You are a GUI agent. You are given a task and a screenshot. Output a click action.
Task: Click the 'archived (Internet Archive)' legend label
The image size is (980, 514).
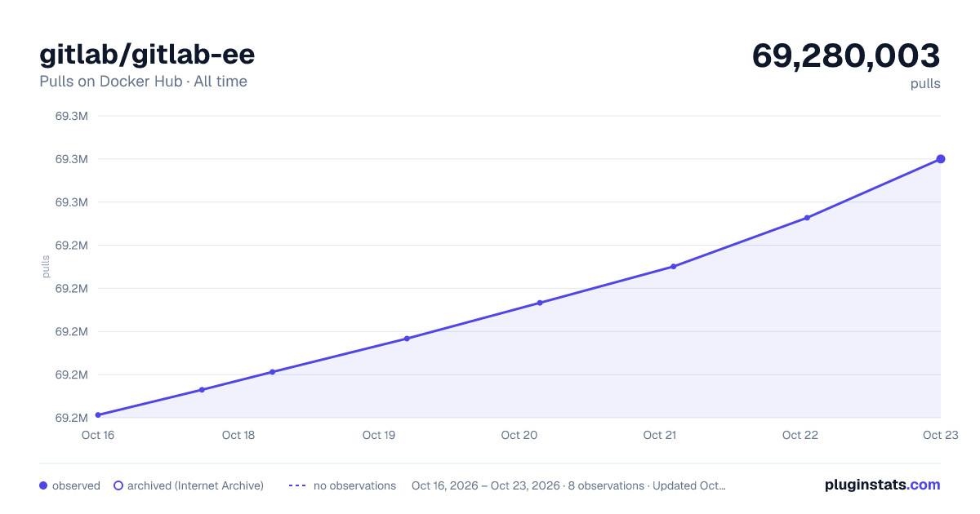coord(195,485)
